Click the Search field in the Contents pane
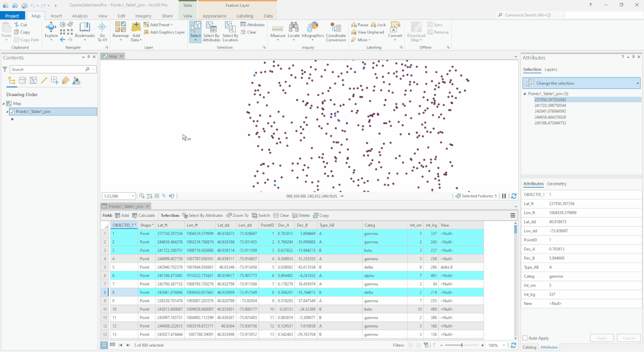The width and height of the screenshot is (644, 352). (47, 69)
